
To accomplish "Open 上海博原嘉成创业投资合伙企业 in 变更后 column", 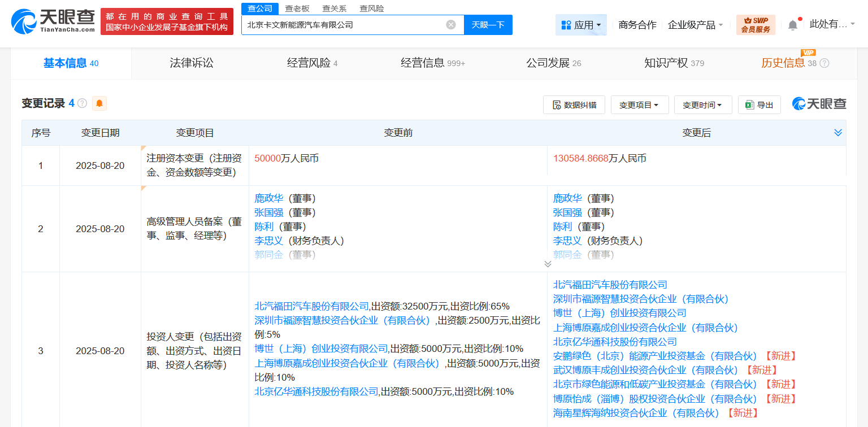I will point(646,328).
